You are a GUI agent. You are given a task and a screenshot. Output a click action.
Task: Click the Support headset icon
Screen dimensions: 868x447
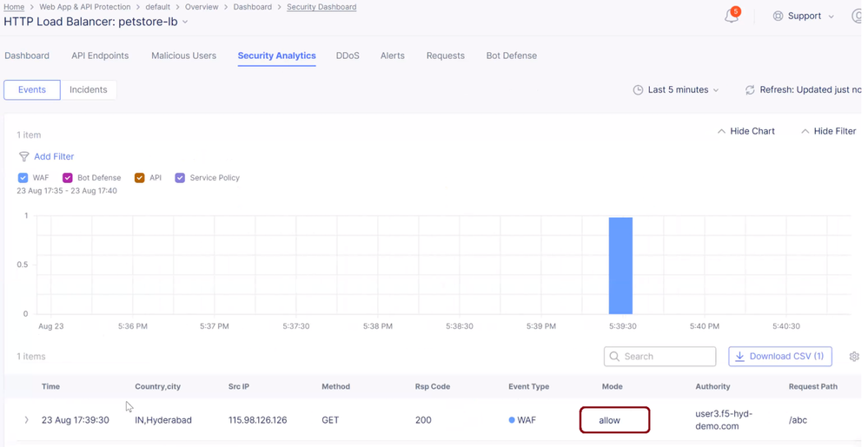(x=778, y=16)
